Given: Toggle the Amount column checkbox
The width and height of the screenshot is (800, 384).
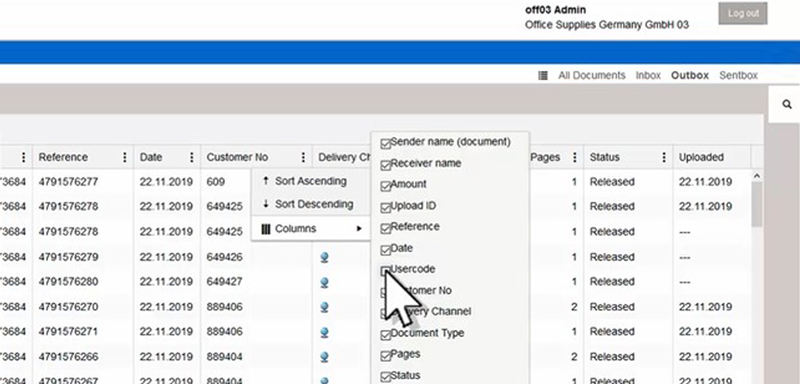Looking at the screenshot, I should [x=386, y=186].
